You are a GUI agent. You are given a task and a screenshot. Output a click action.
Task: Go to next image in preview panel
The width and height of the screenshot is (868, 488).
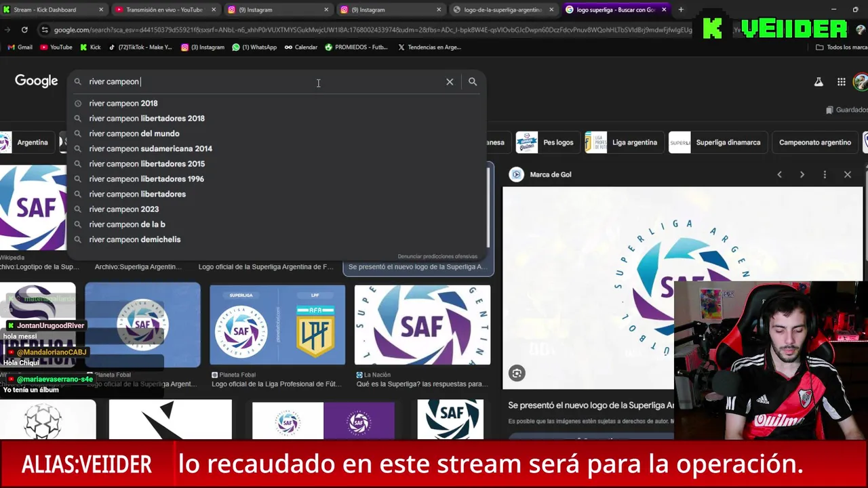[802, 175]
